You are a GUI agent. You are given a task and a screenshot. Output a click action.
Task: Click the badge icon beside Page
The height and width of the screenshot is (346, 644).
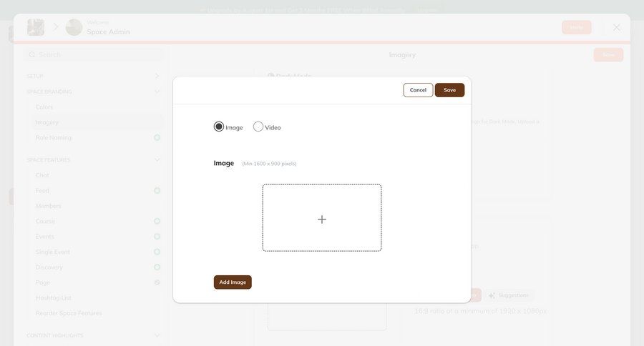[157, 282]
